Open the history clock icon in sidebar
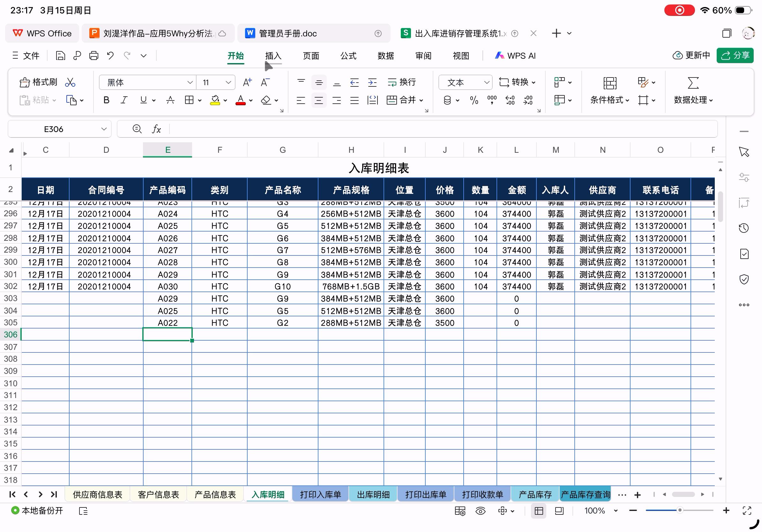This screenshot has width=762, height=532. point(744,228)
